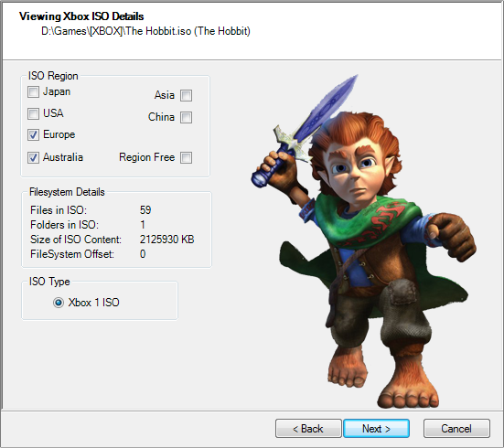The width and height of the screenshot is (504, 448).
Task: Click the 2125930 KB content size value
Action: coord(166,240)
